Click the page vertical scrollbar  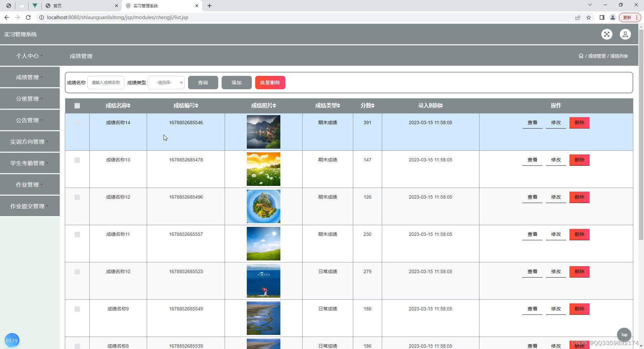pyautogui.click(x=641, y=134)
